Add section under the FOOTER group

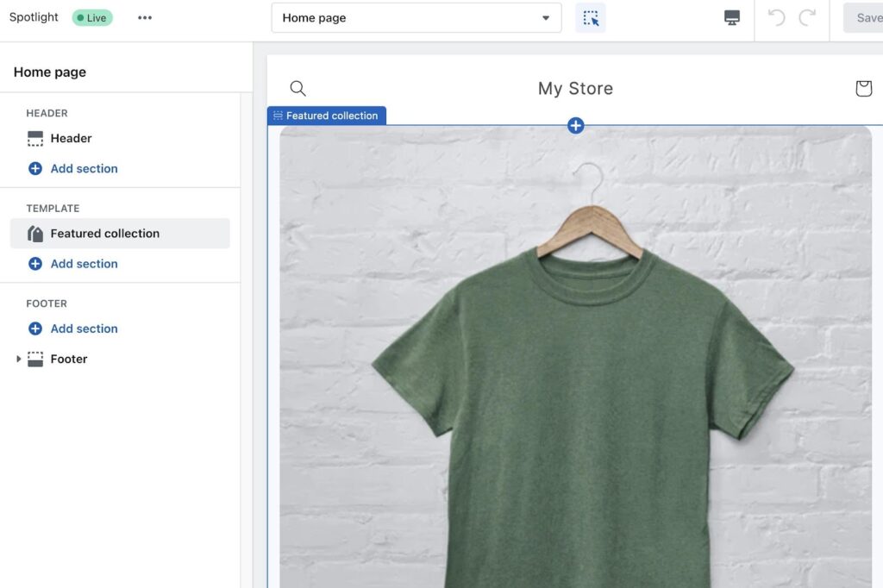84,328
